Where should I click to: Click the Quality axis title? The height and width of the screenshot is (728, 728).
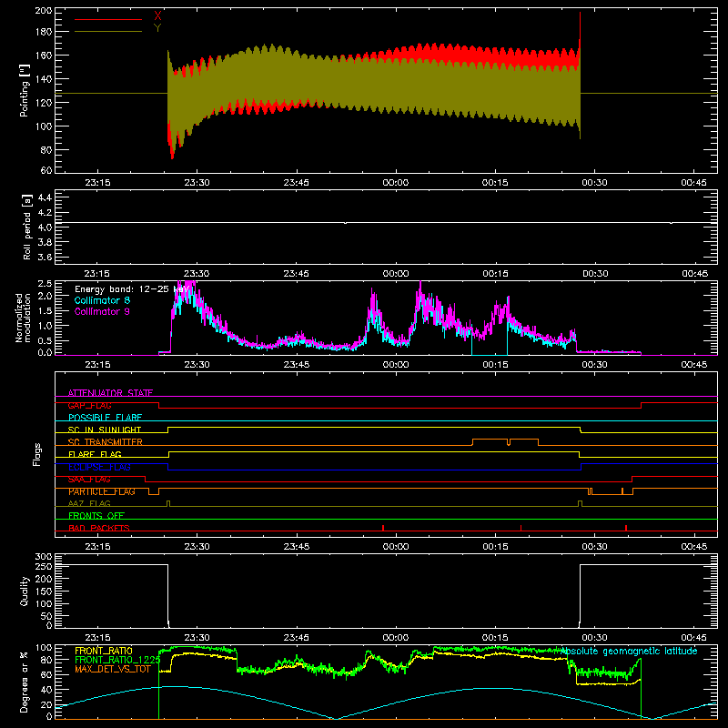(x=25, y=591)
